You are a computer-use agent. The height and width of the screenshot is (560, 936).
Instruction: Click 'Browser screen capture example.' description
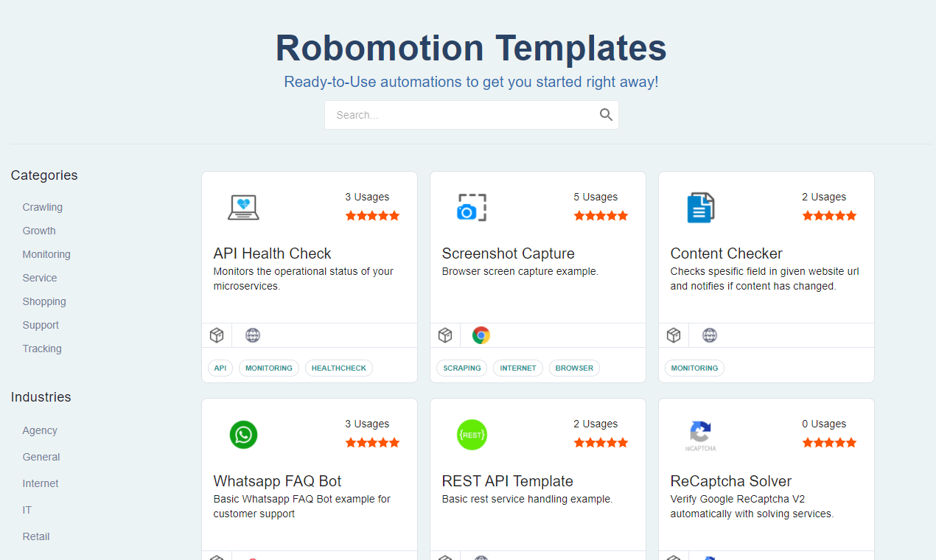(520, 271)
